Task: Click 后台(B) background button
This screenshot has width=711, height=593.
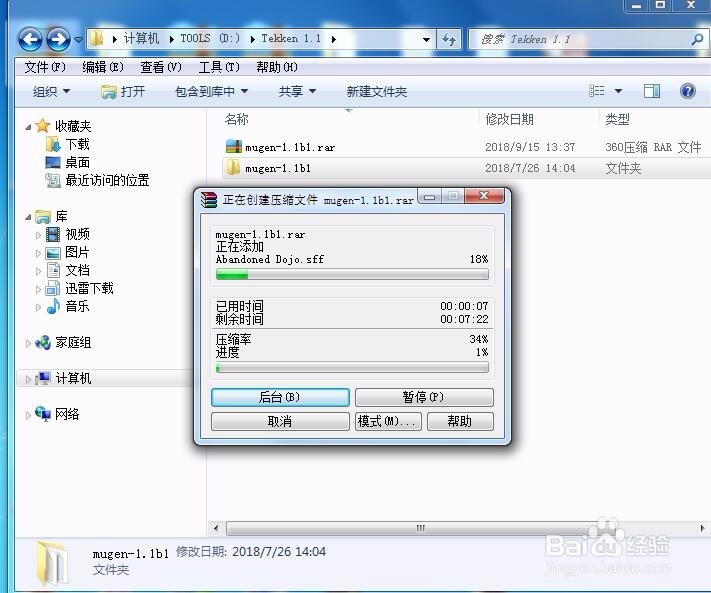Action: click(x=280, y=397)
